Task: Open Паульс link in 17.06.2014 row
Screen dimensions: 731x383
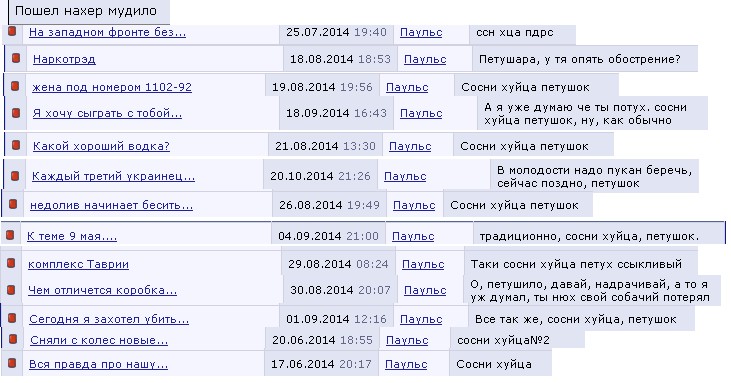Action: tap(406, 364)
